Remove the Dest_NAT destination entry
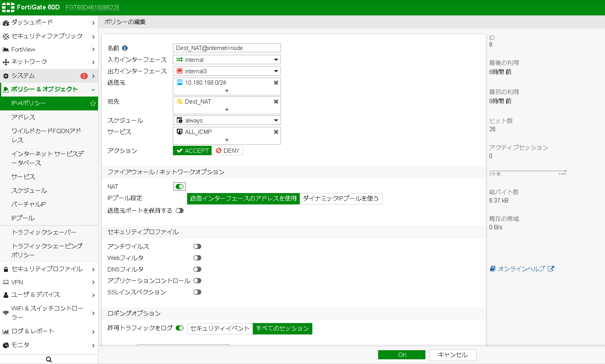Screen dimensions: 605x364 (x=276, y=102)
